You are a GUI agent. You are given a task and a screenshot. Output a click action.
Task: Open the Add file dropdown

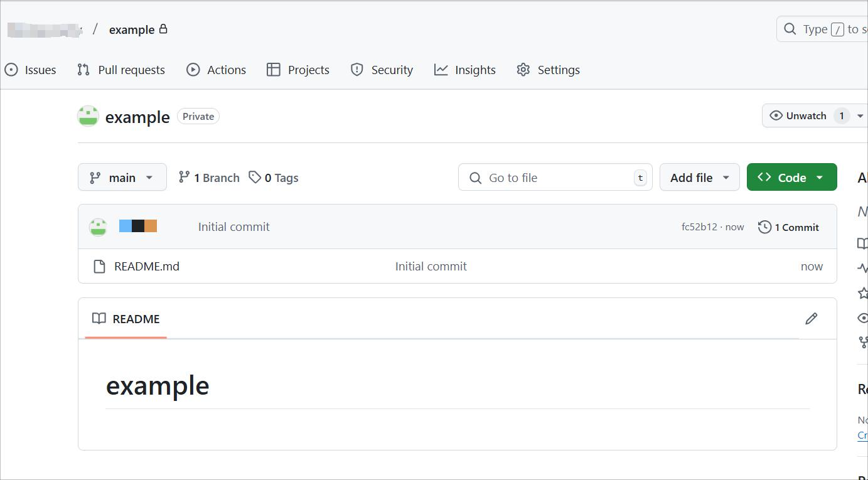[x=700, y=178]
